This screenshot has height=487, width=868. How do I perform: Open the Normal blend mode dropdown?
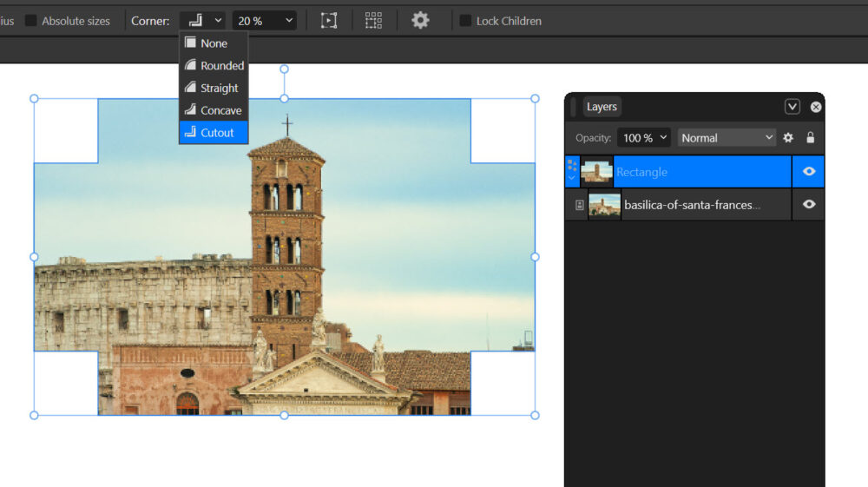(x=727, y=137)
